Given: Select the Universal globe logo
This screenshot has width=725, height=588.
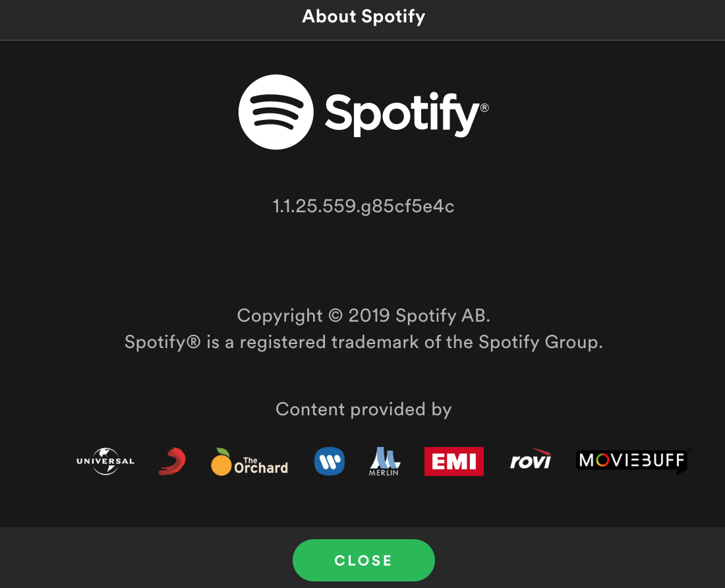Looking at the screenshot, I should pyautogui.click(x=105, y=461).
